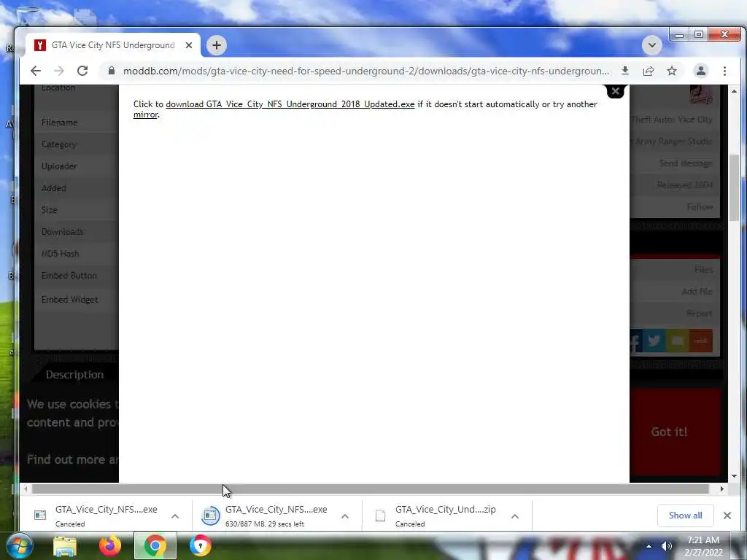Expand options for canceled exe download
Image resolution: width=747 pixels, height=560 pixels.
(x=175, y=516)
